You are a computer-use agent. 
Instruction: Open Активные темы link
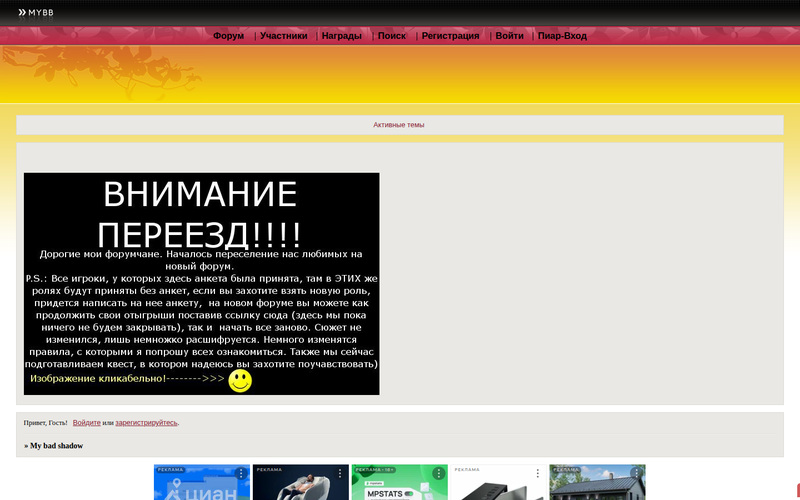tap(399, 125)
